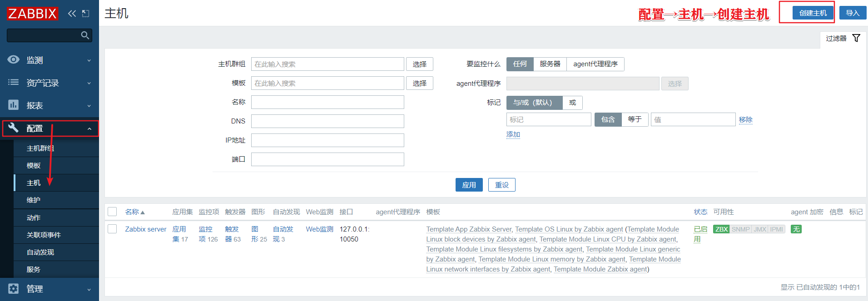Collapse the sidebar with double-chevron icon
This screenshot has height=301, width=868.
(72, 14)
